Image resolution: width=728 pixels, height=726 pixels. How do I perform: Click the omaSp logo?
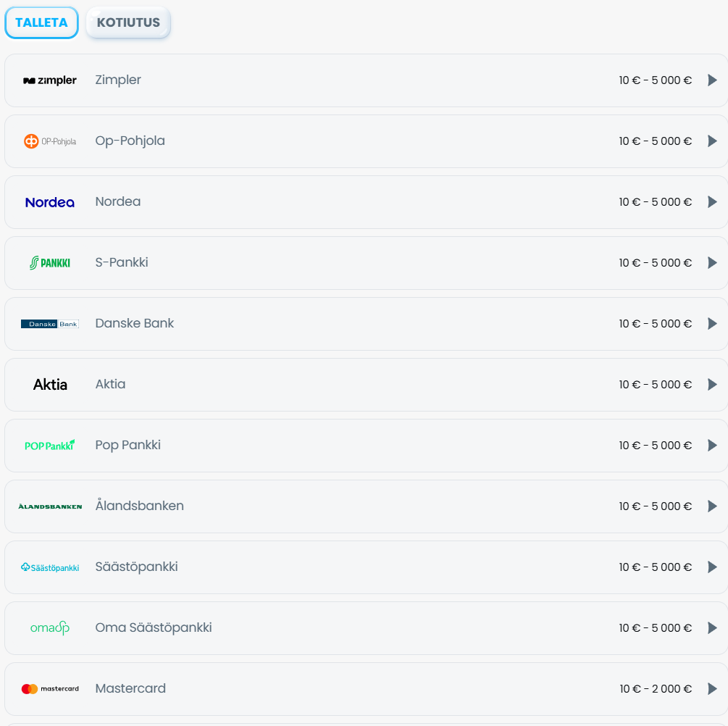pyautogui.click(x=50, y=628)
